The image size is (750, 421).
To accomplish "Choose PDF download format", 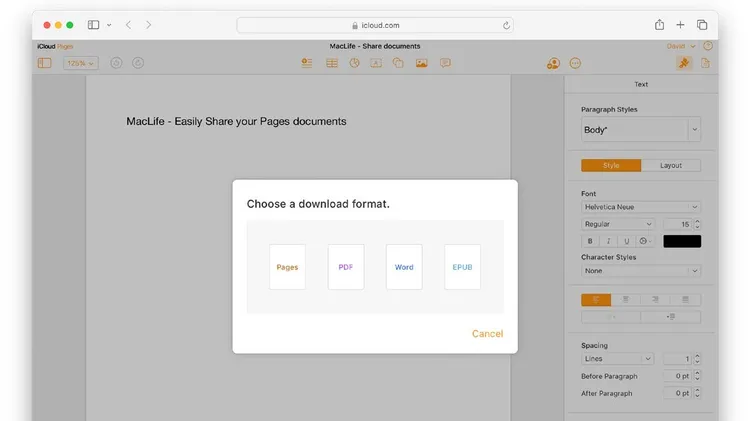I will (x=346, y=267).
